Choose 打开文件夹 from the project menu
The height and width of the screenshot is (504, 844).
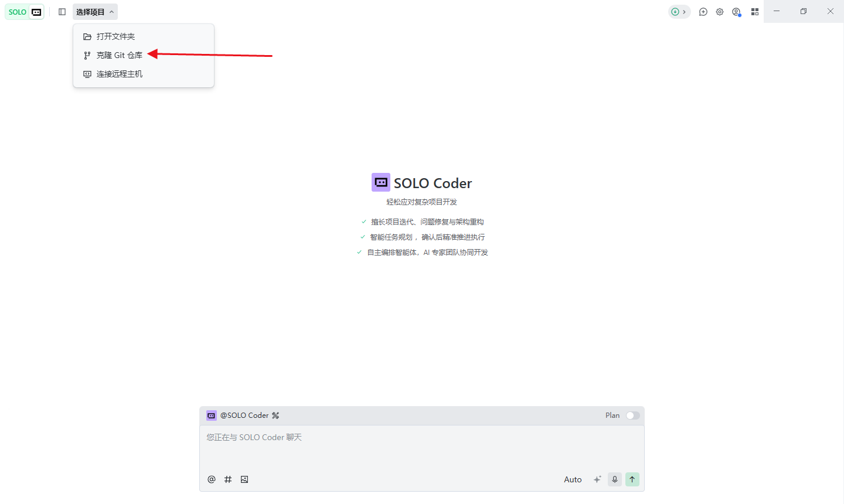[144, 36]
